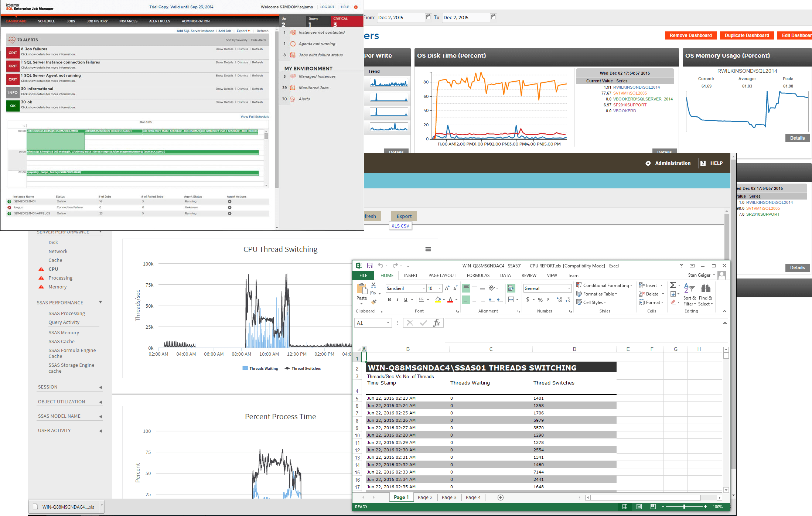Open the FILE tab in Excel
This screenshot has width=812, height=516.
[x=364, y=276]
